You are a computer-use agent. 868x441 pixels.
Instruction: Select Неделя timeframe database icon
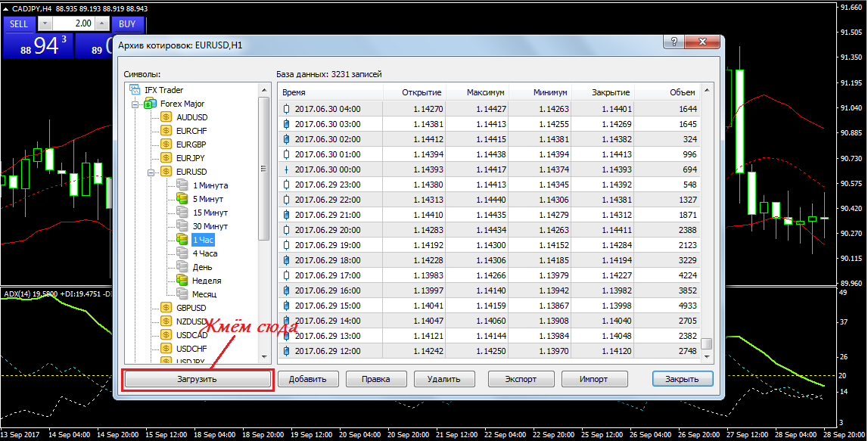(182, 280)
